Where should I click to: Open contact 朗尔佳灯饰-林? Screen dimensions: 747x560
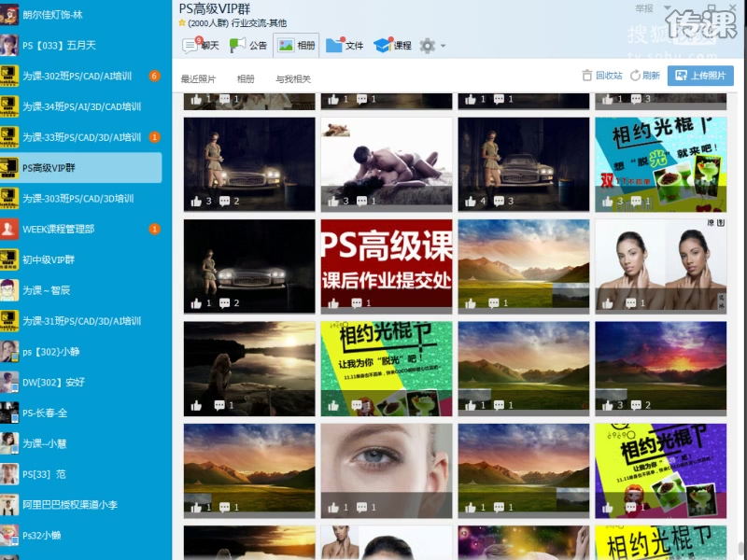tap(81, 14)
